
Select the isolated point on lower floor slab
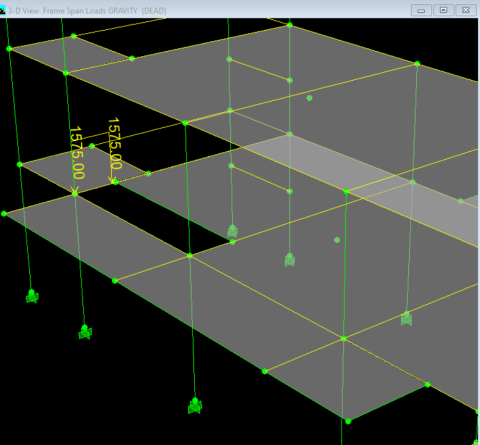coord(337,240)
